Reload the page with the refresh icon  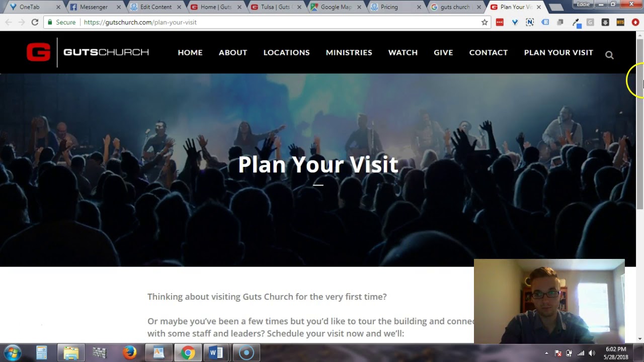pos(35,22)
